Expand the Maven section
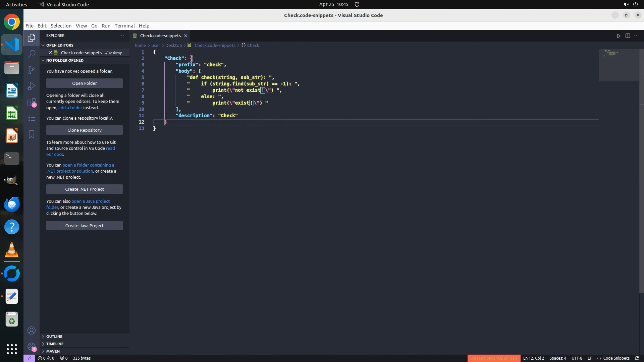644x362 pixels. [53, 351]
